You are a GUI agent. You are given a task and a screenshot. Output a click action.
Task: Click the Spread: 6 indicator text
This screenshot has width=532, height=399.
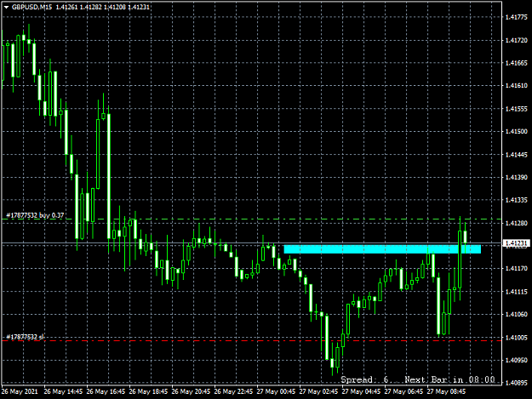(364, 379)
